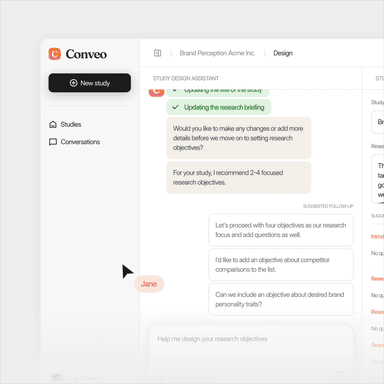Choose the competitor comparisons objective suggestion
This screenshot has width=384, height=384.
(x=281, y=265)
